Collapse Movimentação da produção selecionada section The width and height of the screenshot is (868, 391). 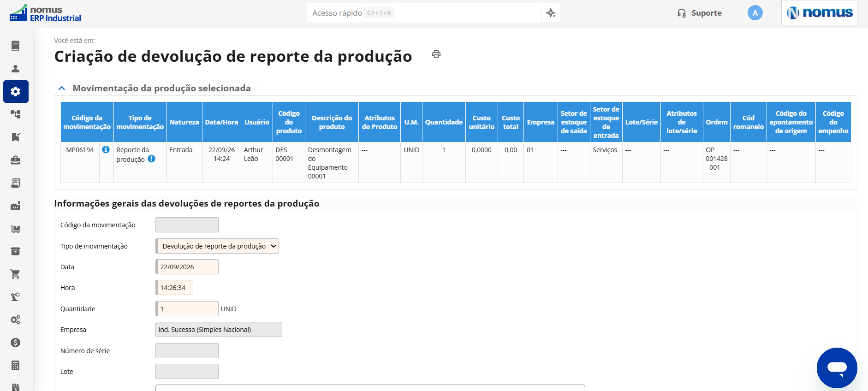point(61,88)
